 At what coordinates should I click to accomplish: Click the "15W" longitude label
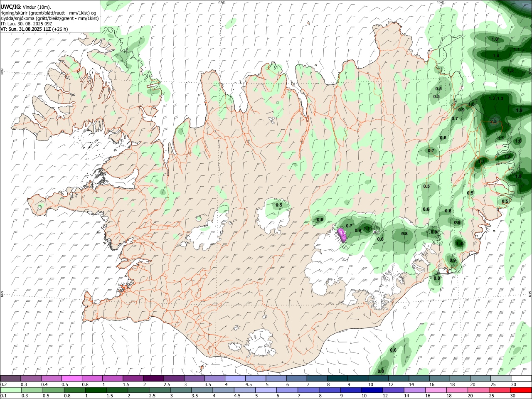(x=441, y=2)
